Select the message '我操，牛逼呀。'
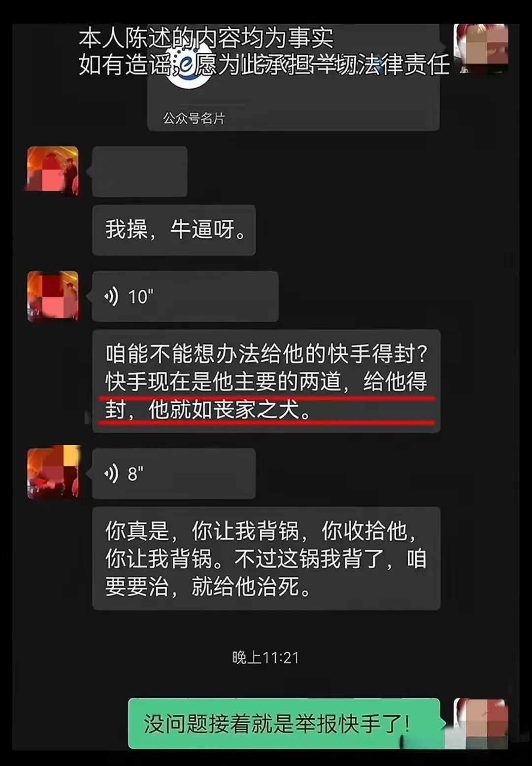 (x=174, y=230)
